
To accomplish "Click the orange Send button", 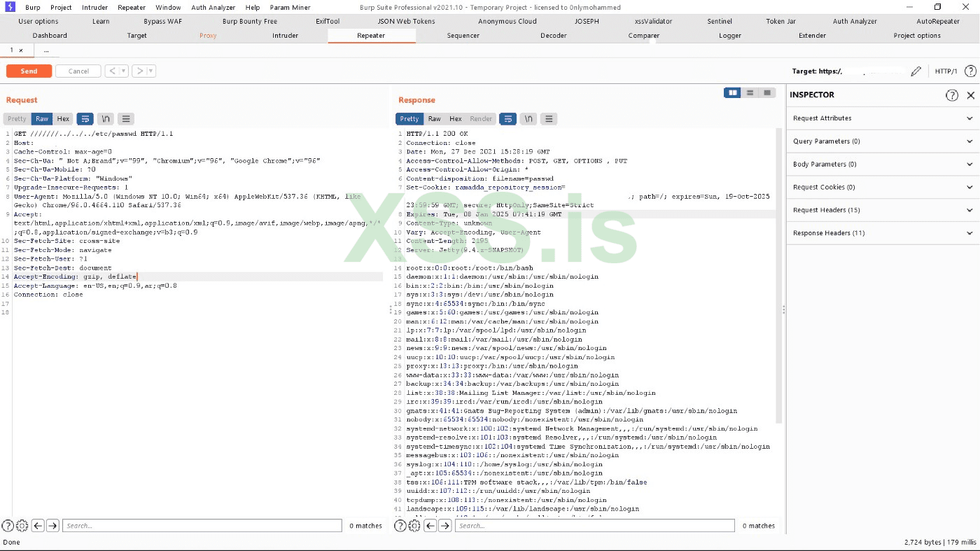I will click(29, 71).
